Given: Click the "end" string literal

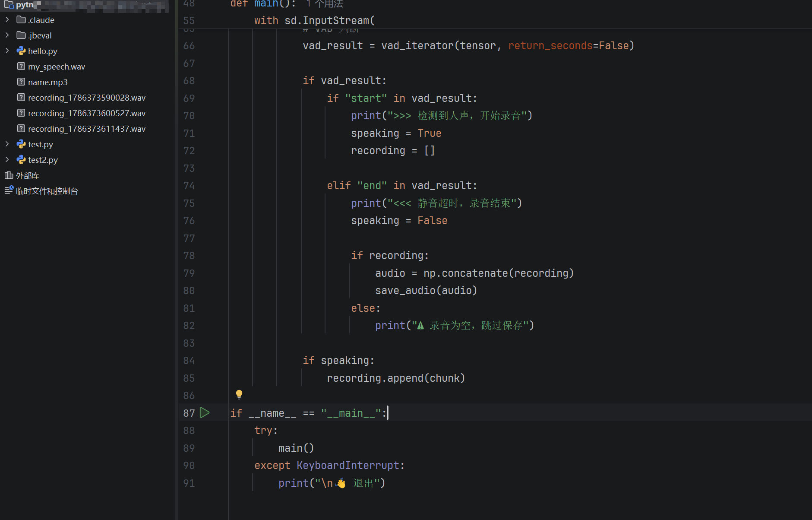Looking at the screenshot, I should [372, 186].
